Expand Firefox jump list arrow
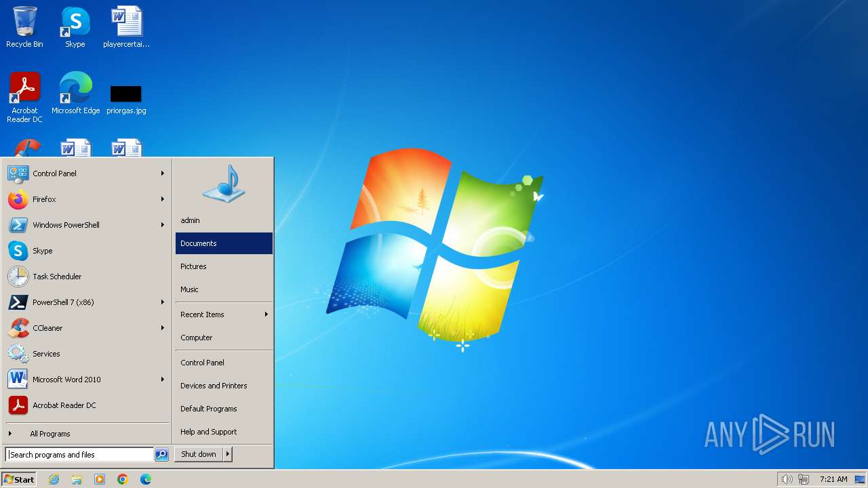The image size is (868, 488). click(x=163, y=199)
